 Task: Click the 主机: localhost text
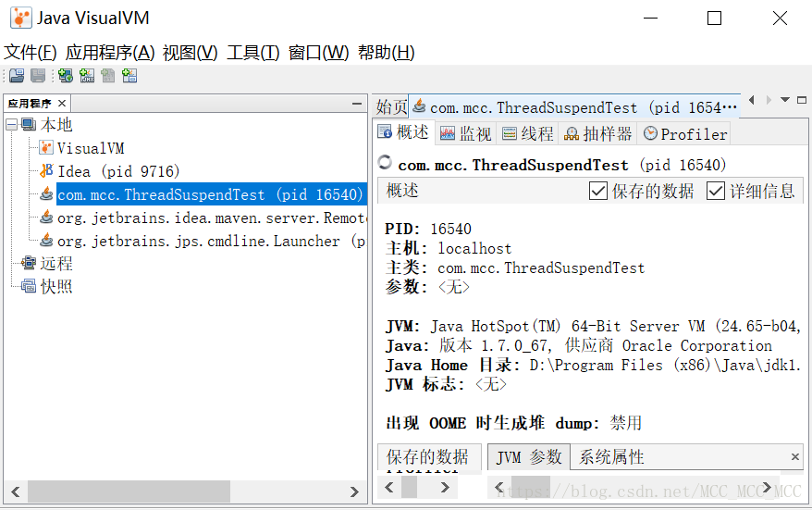pos(449,248)
